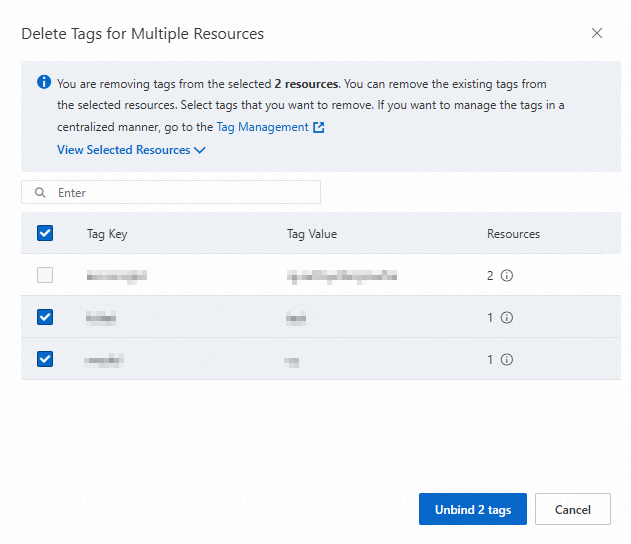Uncheck the third tag row checkbox
The height and width of the screenshot is (544, 631).
coord(45,359)
